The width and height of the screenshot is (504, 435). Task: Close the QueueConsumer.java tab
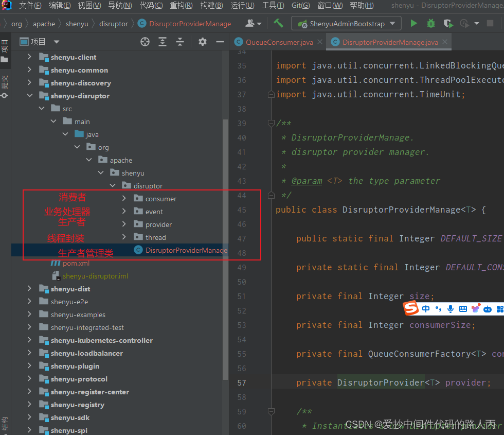(320, 42)
